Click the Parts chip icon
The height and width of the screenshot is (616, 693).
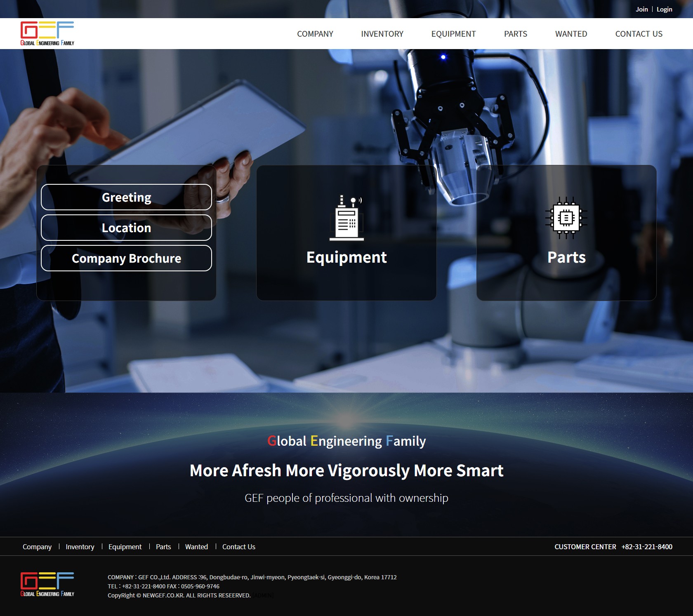tap(566, 217)
